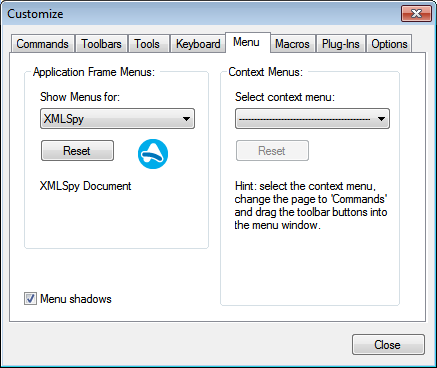Click the 'Menu shadows' label text
Screen dimensions: 437x368
click(x=76, y=299)
